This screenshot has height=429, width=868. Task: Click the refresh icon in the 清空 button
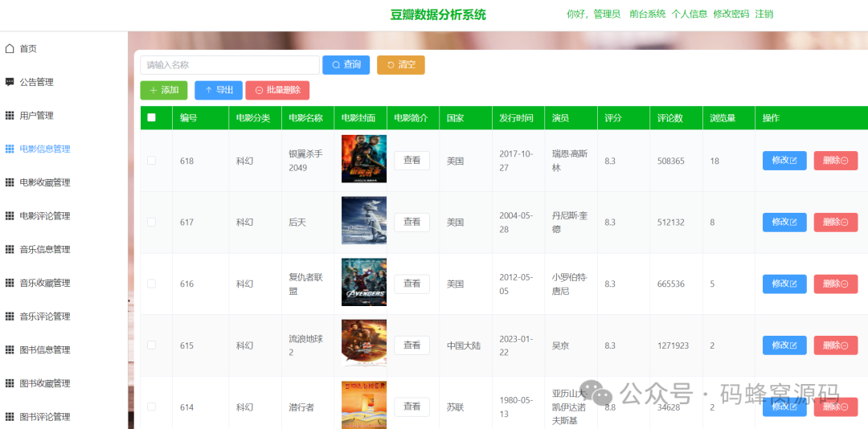(x=391, y=65)
